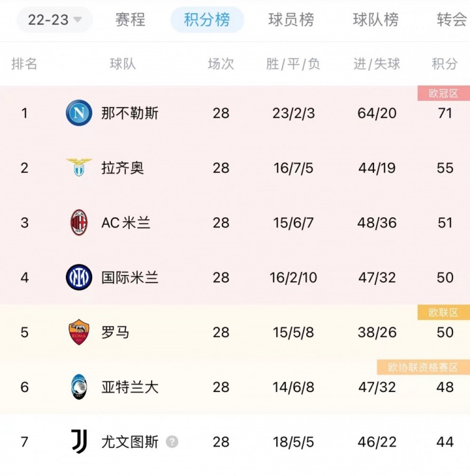Click the AC Milan crest

[79, 222]
